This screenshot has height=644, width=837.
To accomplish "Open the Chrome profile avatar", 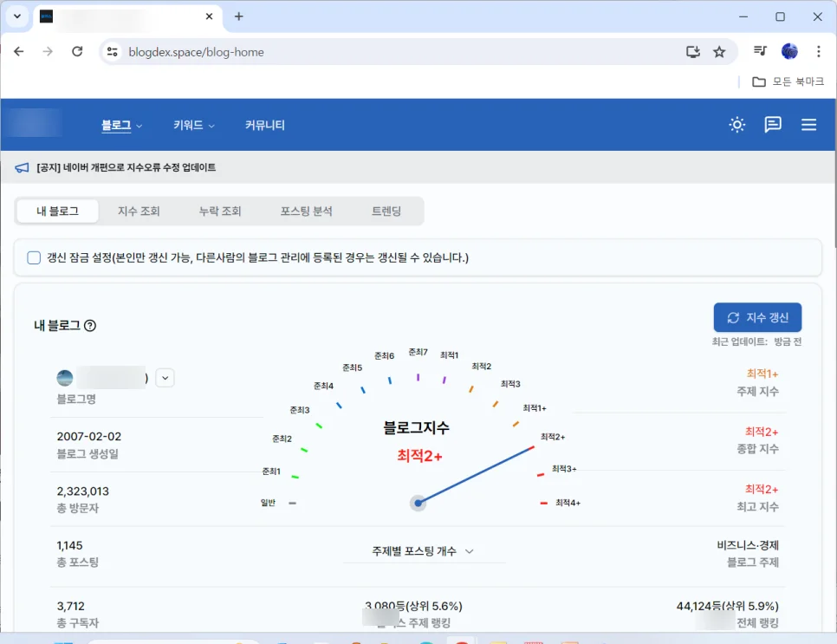I will coord(789,51).
